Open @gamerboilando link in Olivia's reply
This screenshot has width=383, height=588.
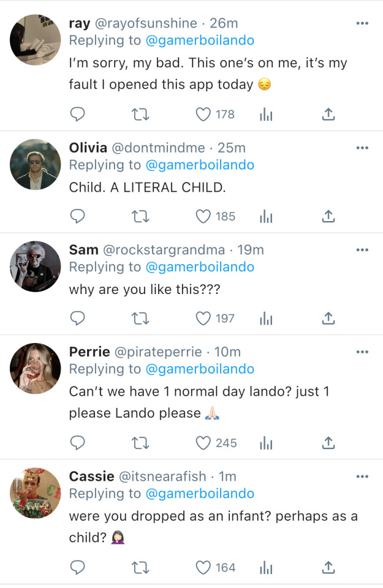199,165
